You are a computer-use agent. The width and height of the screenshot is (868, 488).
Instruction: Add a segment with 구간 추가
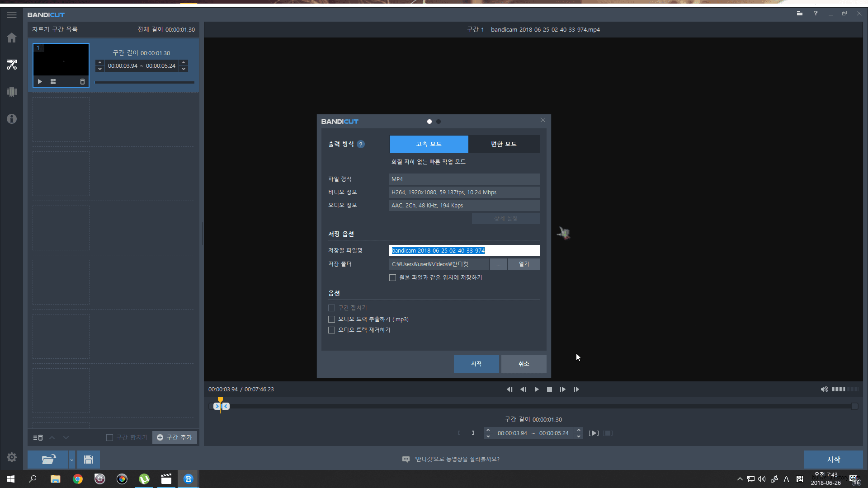[x=175, y=437]
